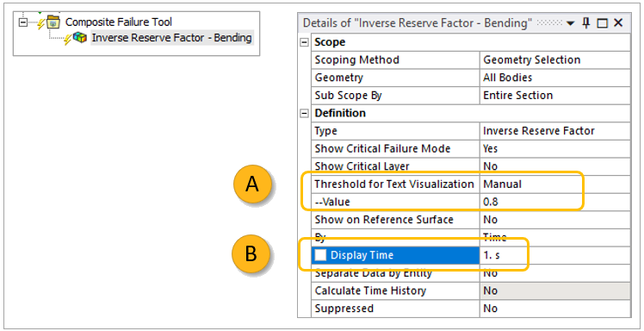Close the Details panel with X icon

pos(618,23)
